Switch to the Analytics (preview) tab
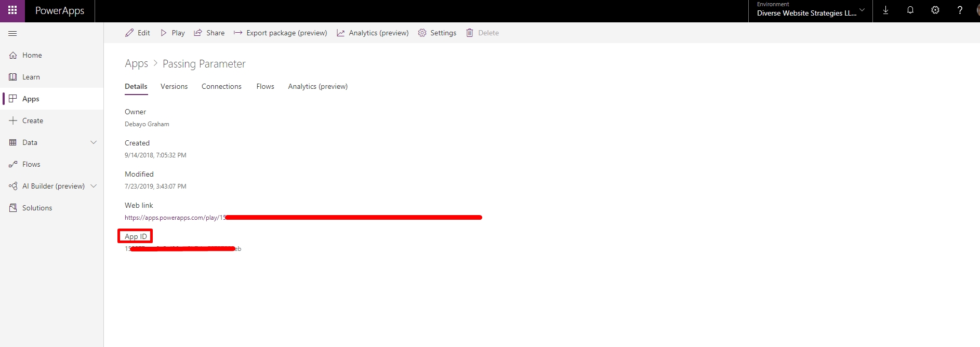980x347 pixels. [318, 86]
